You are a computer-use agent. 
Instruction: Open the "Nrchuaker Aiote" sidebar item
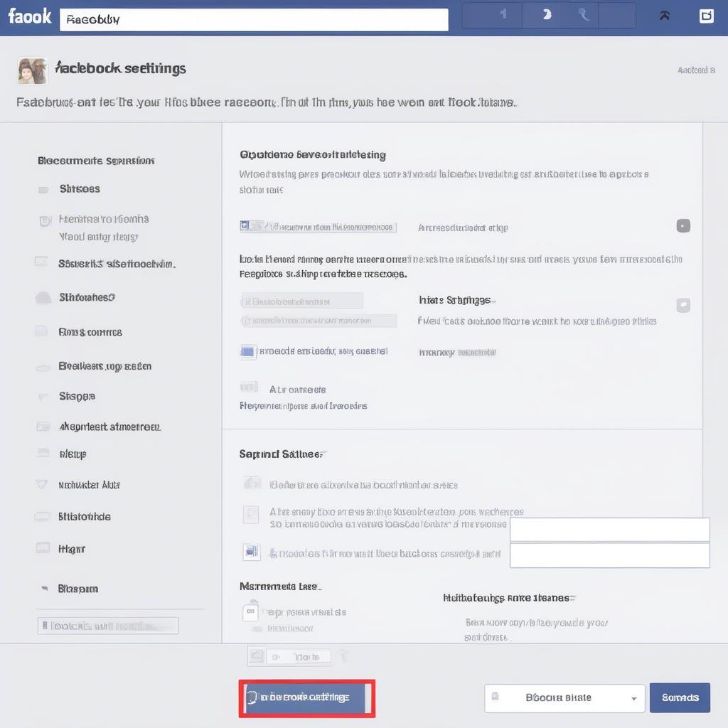tap(89, 485)
